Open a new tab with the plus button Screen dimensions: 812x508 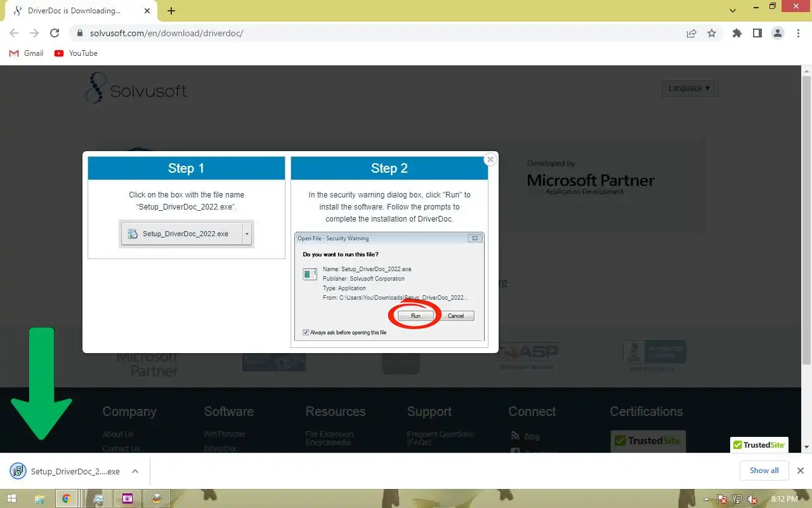tap(171, 11)
